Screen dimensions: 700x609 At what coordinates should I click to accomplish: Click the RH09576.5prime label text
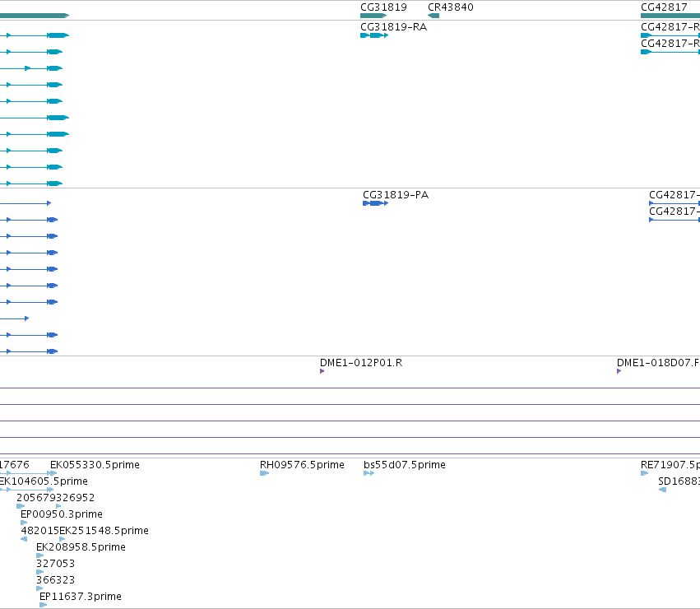pyautogui.click(x=302, y=465)
